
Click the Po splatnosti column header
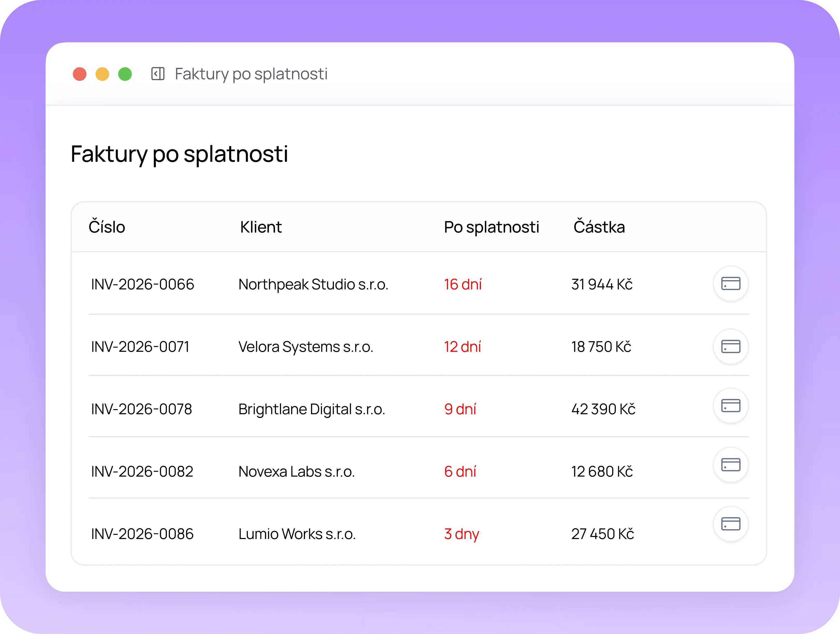[x=491, y=228]
